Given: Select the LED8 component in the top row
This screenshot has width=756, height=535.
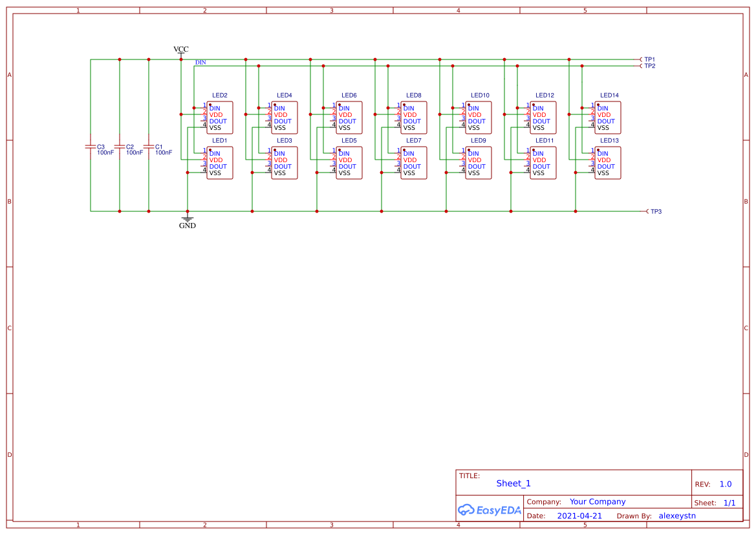Looking at the screenshot, I should [413, 117].
